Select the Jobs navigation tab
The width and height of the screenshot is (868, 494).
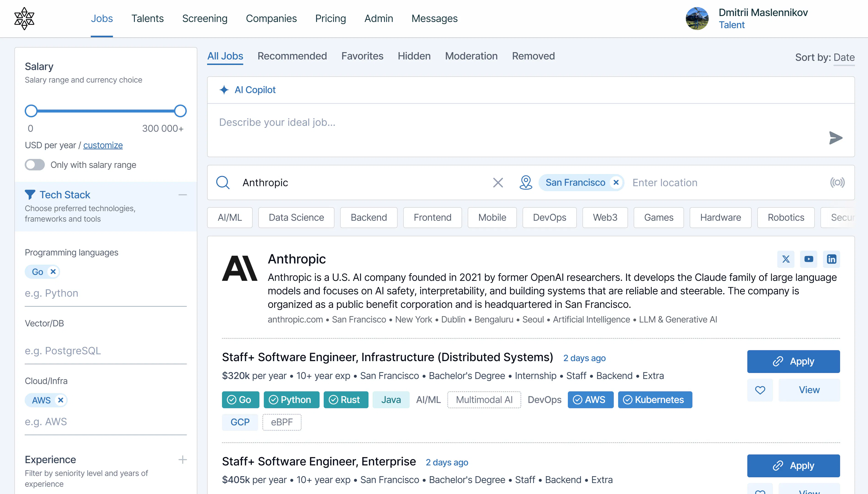pyautogui.click(x=102, y=18)
